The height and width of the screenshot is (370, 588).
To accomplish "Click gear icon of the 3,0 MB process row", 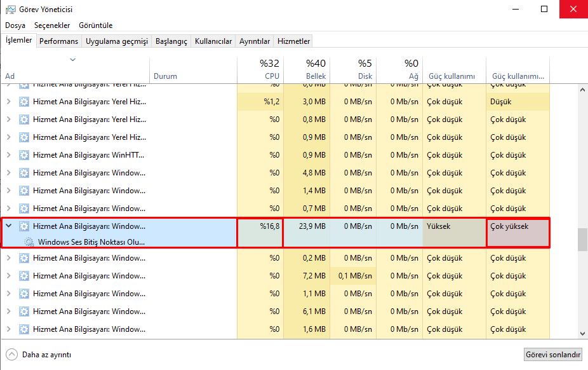I will 24,102.
